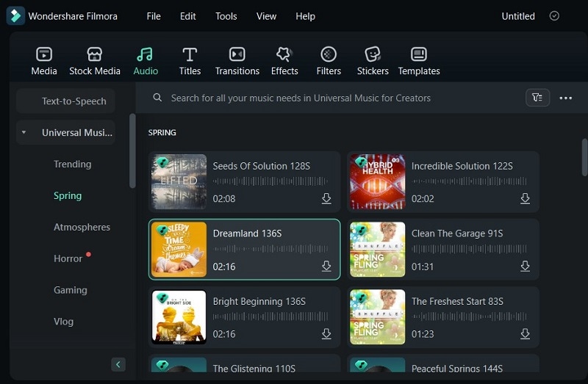Click Spring Fling thumbnail for Clean The Garage
The image size is (588, 384).
pos(377,250)
